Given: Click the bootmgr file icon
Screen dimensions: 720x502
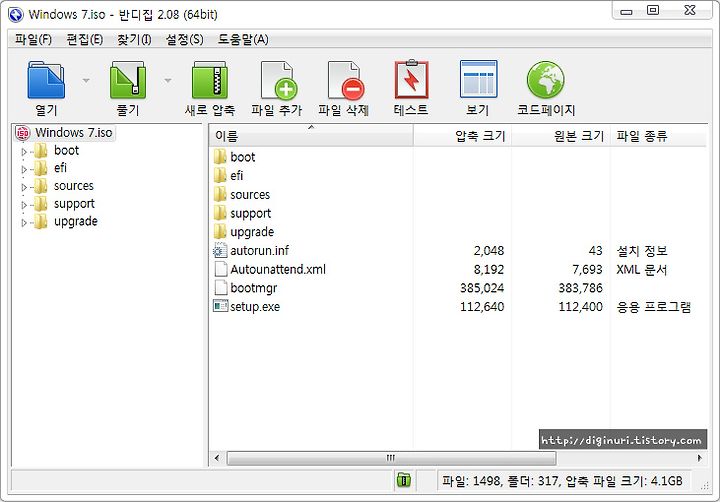Looking at the screenshot, I should tap(221, 288).
